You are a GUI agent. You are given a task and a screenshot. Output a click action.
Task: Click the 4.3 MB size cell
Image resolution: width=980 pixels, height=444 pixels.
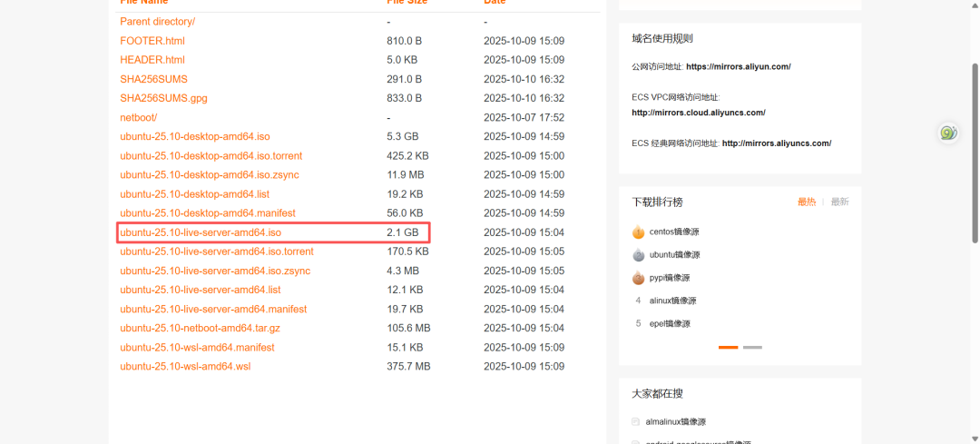point(403,271)
